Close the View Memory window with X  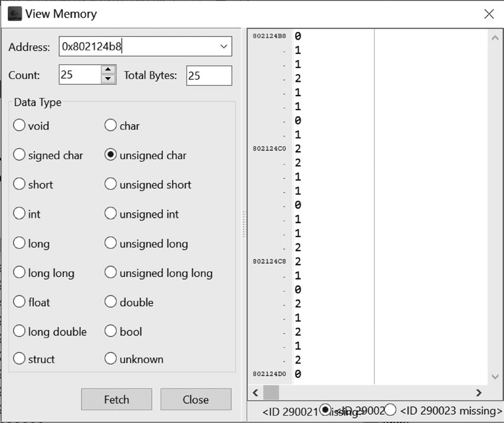click(x=489, y=14)
